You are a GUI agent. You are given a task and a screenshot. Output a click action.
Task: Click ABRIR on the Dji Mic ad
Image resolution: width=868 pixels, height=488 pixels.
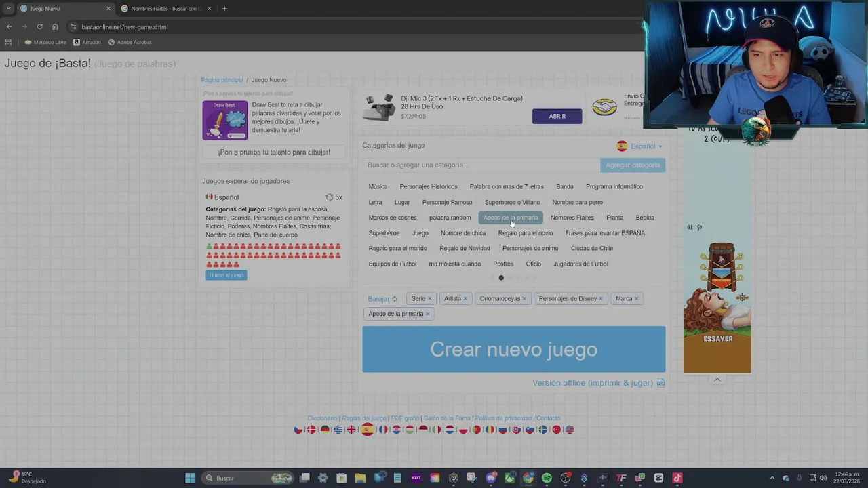(x=557, y=116)
